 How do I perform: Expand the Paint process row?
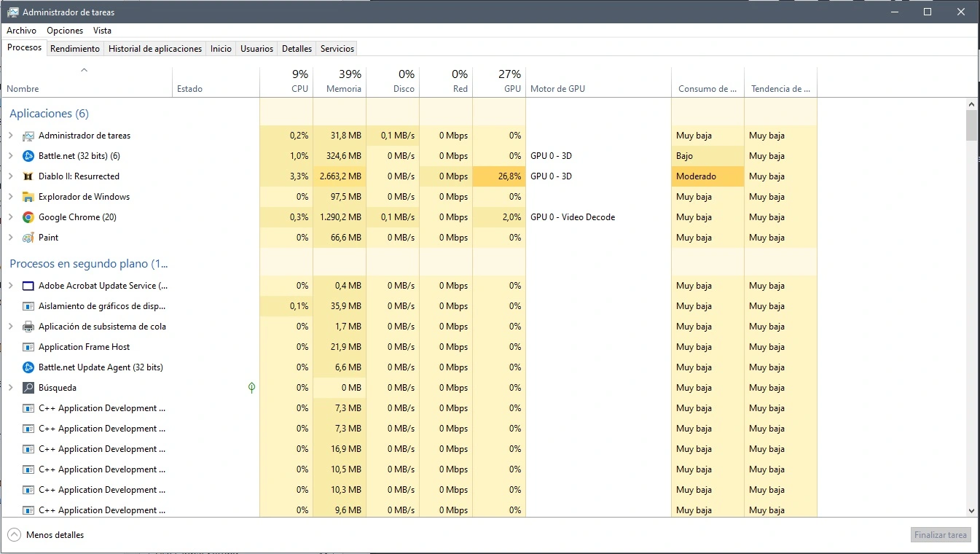[10, 238]
